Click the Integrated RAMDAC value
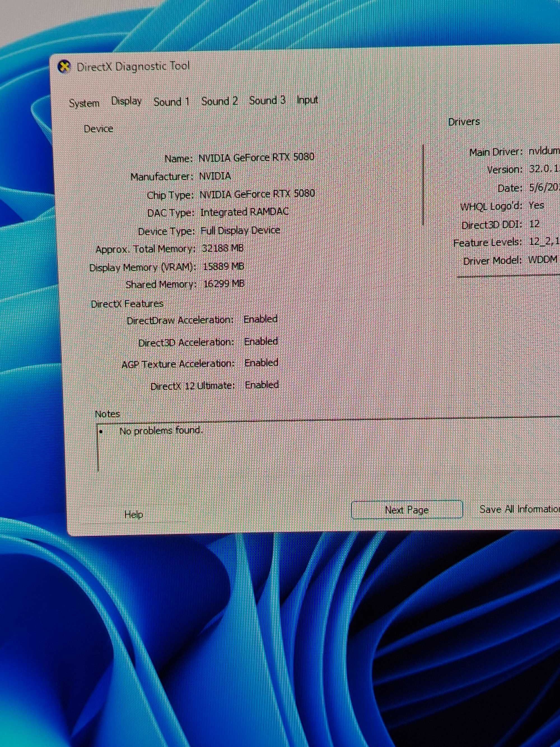Viewport: 560px width, 747px height. [x=244, y=212]
